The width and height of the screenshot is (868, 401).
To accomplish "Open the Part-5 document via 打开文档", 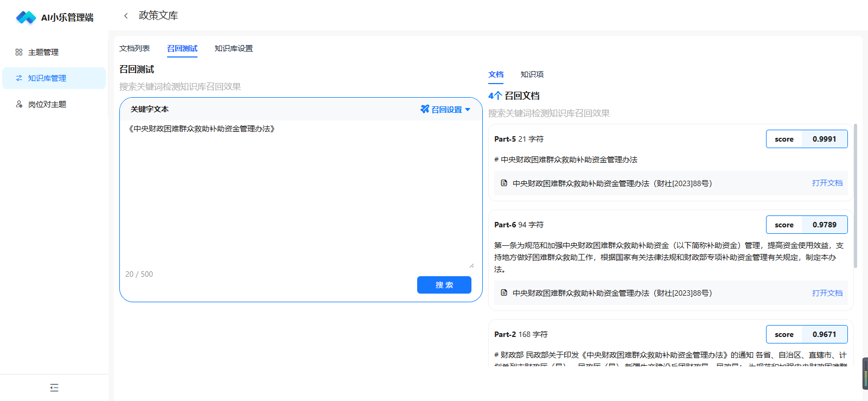I will pyautogui.click(x=827, y=183).
